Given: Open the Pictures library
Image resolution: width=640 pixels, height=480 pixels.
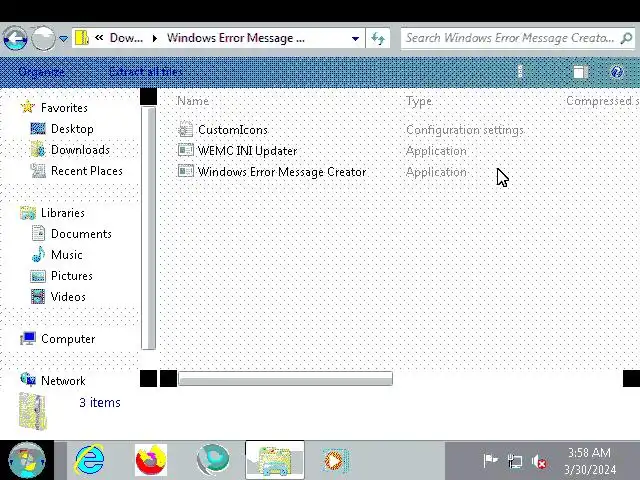Looking at the screenshot, I should [x=72, y=276].
